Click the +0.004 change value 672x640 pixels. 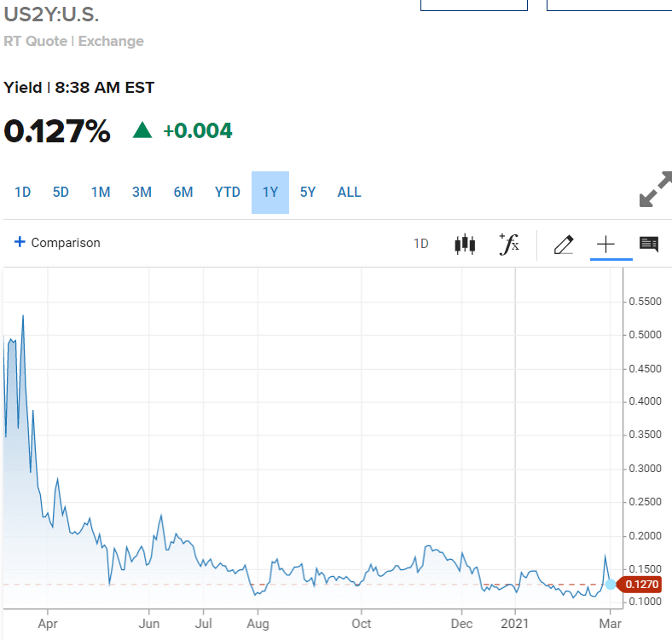click(x=198, y=130)
